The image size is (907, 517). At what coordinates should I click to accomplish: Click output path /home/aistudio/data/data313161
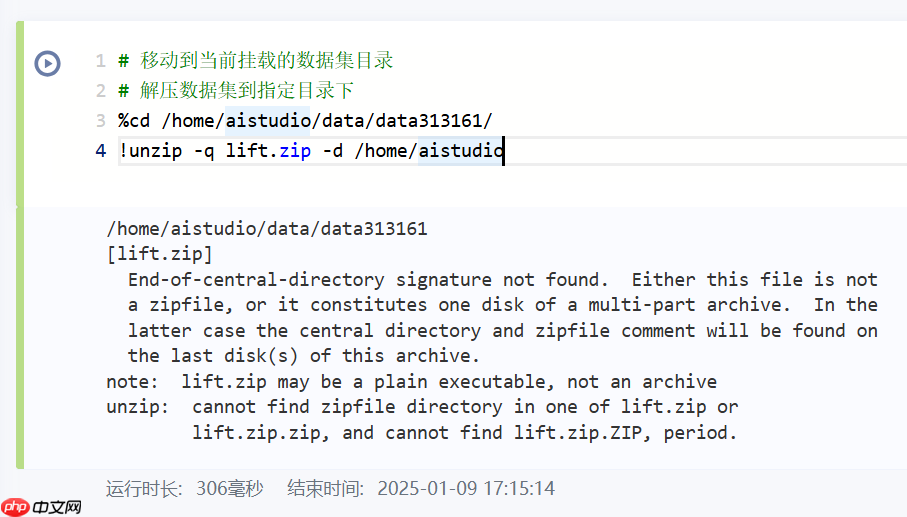pos(267,228)
